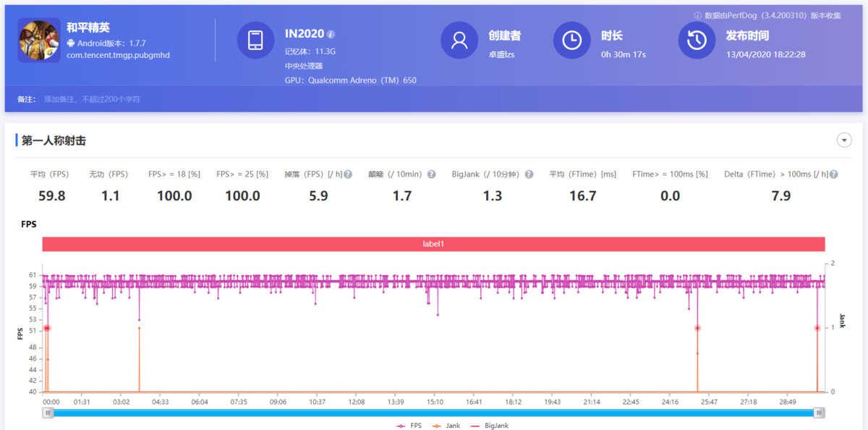Click the average FPS value 59.8
Screen dimensions: 868x430
51,195
